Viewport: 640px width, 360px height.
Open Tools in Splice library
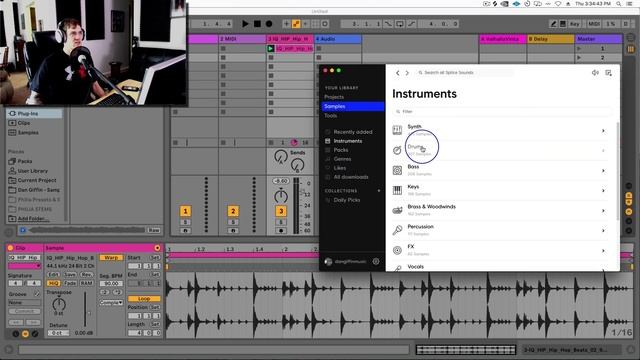coord(331,116)
